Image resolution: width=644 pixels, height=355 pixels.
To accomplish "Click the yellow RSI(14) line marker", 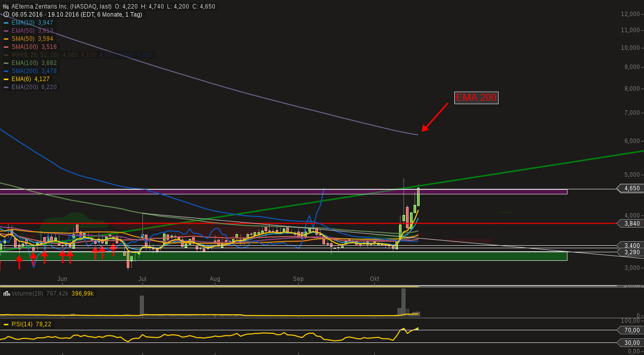I will click(6, 324).
